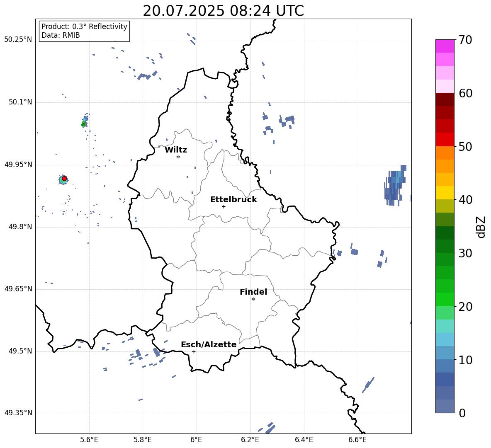Pick the light cyan swatch between 10 and 20
The height and width of the screenshot is (448, 491).
tap(445, 326)
